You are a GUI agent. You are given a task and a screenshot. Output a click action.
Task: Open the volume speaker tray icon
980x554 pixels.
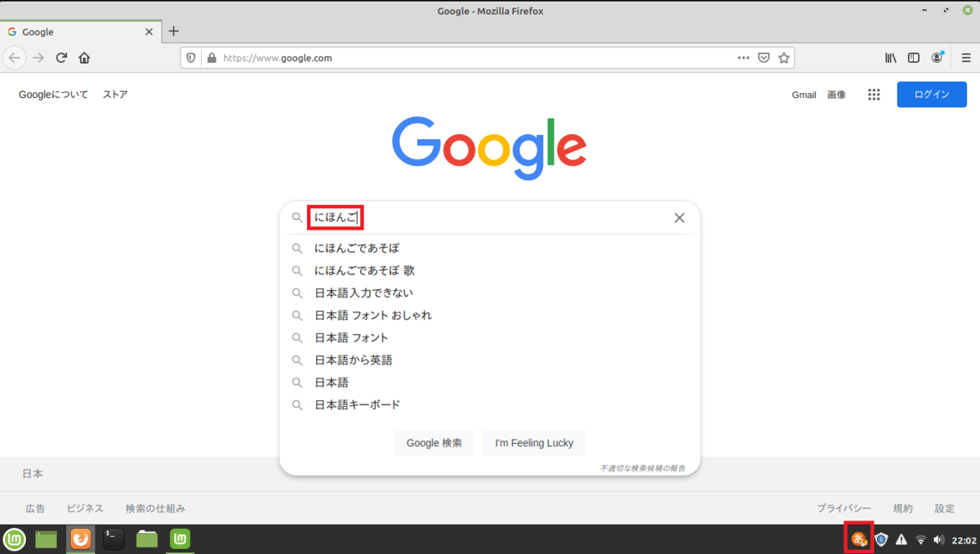(x=938, y=539)
